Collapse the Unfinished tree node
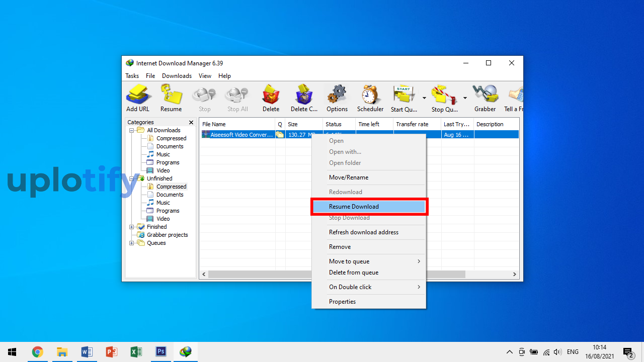The width and height of the screenshot is (644, 362). click(132, 178)
